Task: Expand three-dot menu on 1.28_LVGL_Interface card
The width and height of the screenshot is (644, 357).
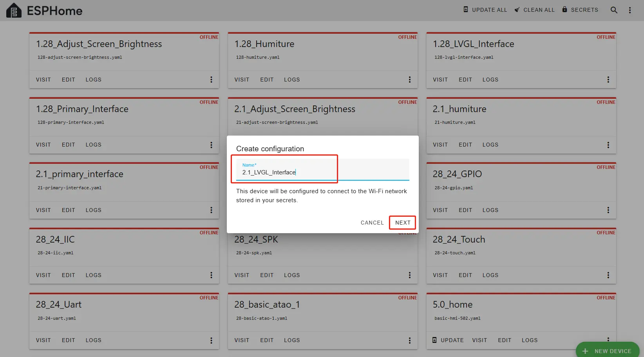Action: 608,80
